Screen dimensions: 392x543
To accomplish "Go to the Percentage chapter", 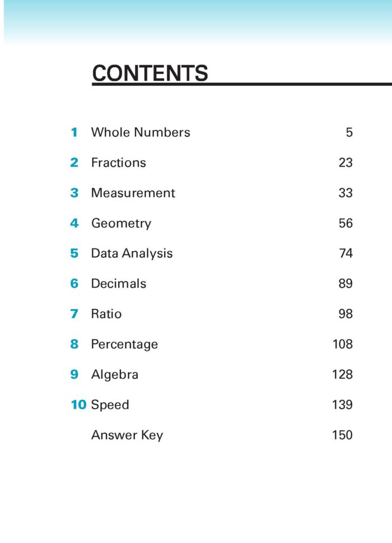I will coord(124,344).
